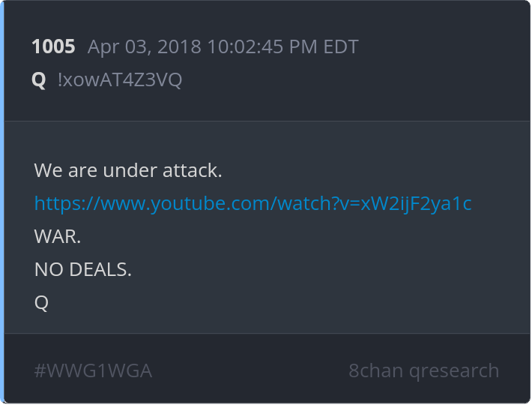Click the Q signature in post body
Image resolution: width=532 pixels, height=405 pixels.
tap(41, 302)
